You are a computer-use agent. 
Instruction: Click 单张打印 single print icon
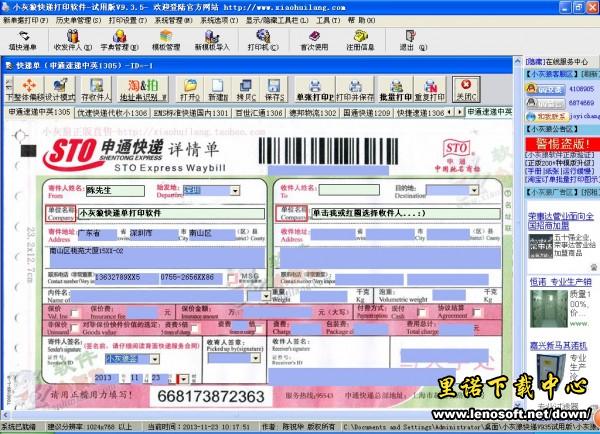click(x=315, y=89)
